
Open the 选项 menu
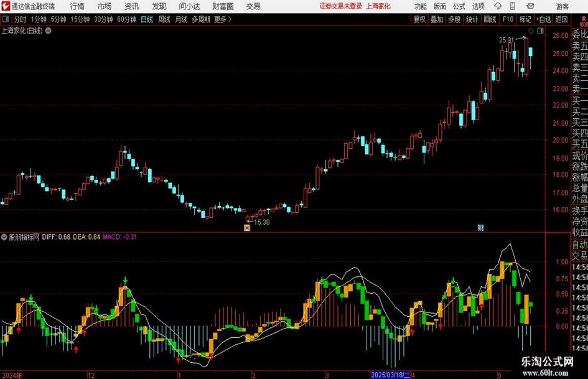pyautogui.click(x=478, y=6)
